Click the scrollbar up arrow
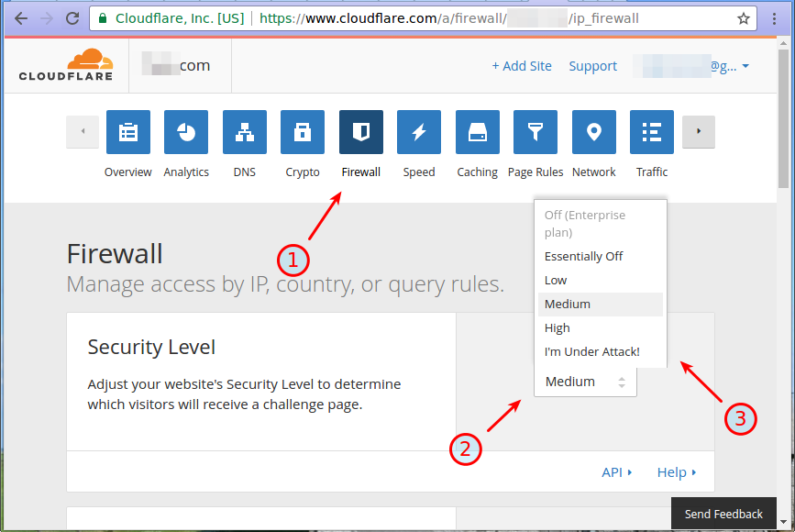 [x=783, y=43]
